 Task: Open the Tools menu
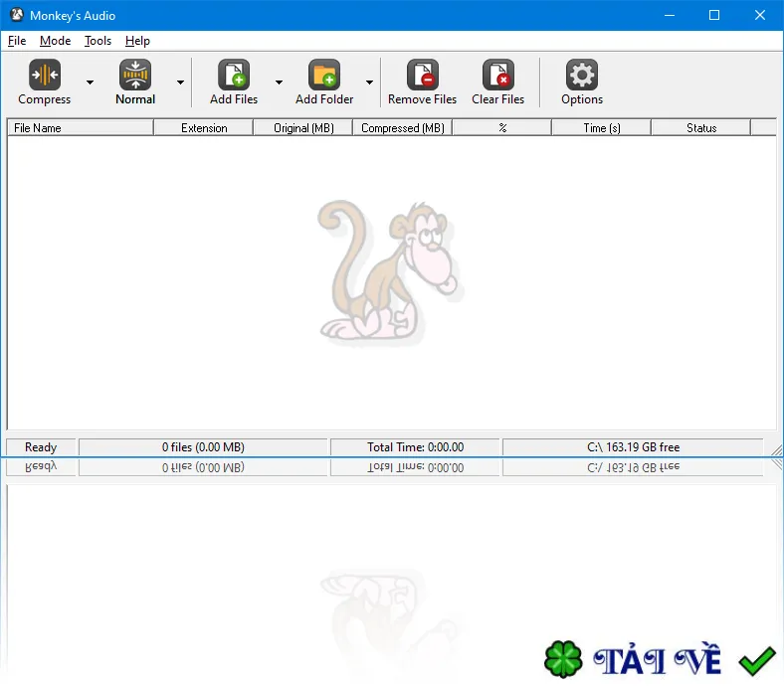(98, 41)
